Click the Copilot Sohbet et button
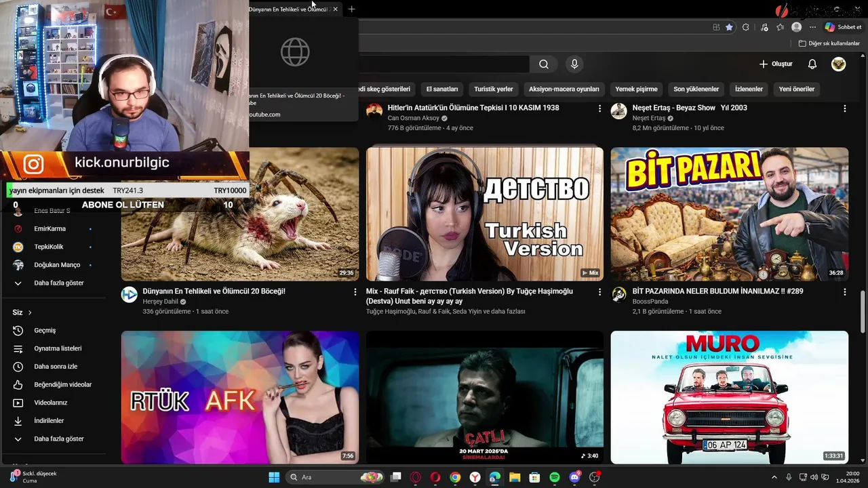 pyautogui.click(x=844, y=27)
